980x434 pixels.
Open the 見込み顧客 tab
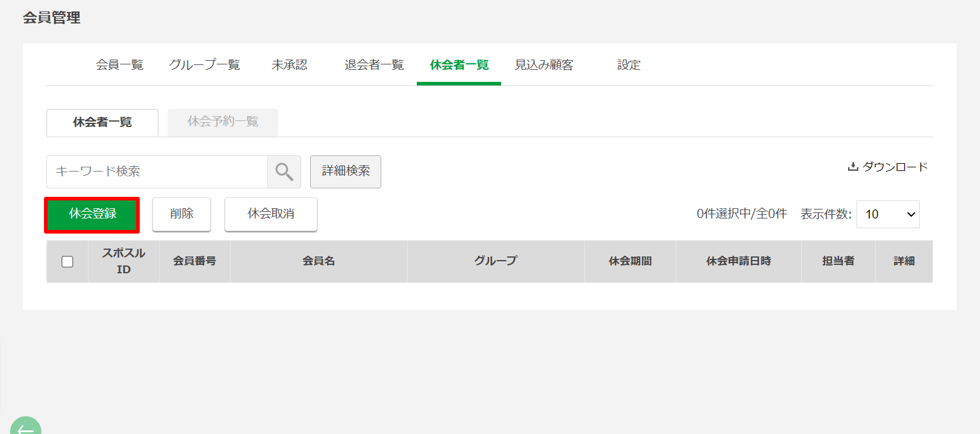pyautogui.click(x=544, y=65)
